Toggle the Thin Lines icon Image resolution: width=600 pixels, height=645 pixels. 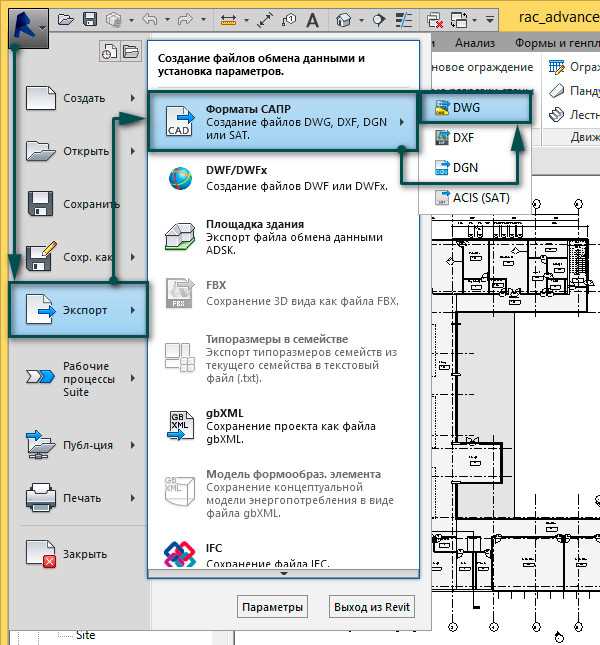click(403, 20)
